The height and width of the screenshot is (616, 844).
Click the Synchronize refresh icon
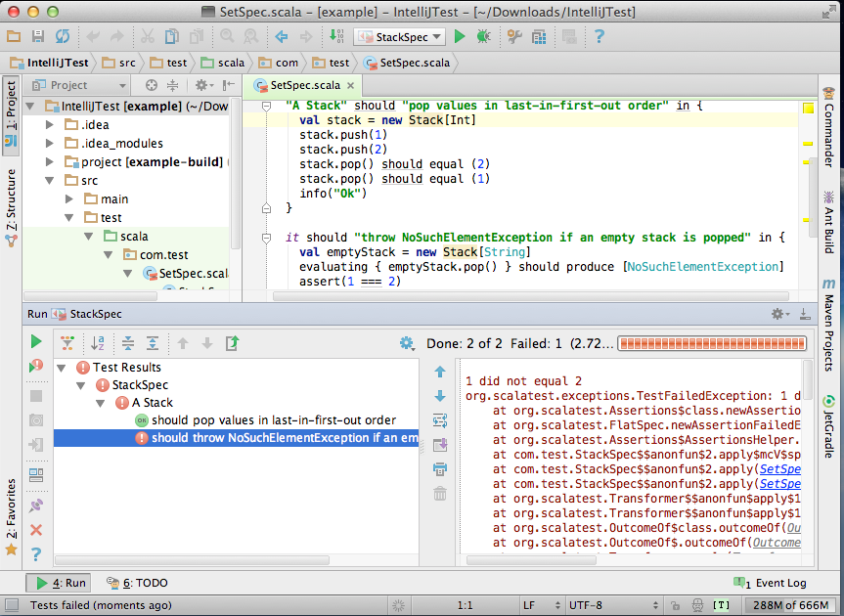pyautogui.click(x=63, y=36)
